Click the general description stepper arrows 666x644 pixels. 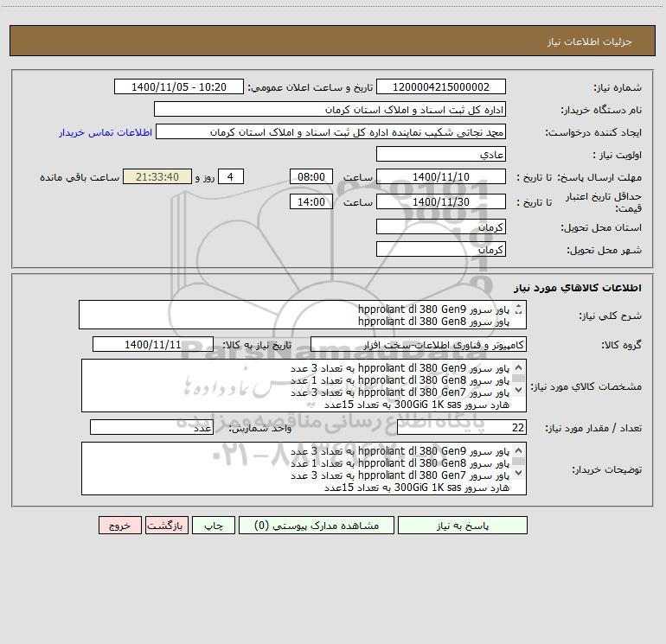click(518, 309)
